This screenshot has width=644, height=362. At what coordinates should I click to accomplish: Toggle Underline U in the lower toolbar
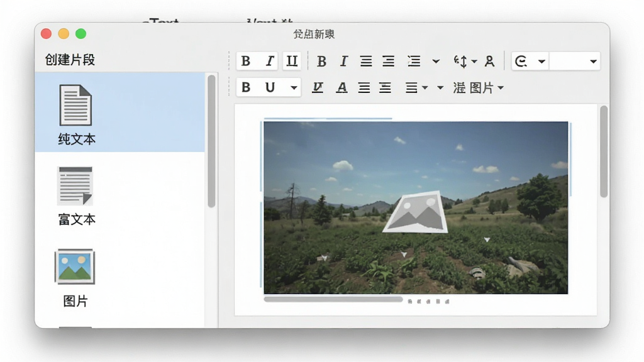[x=270, y=87]
